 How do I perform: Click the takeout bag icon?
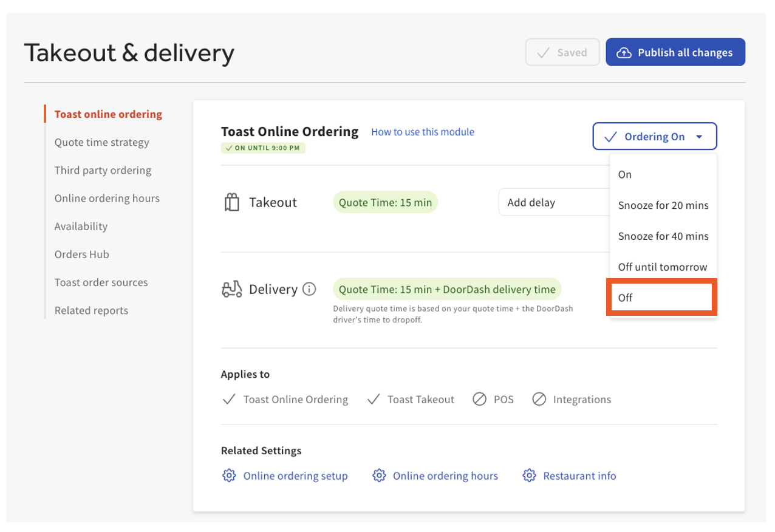point(231,202)
